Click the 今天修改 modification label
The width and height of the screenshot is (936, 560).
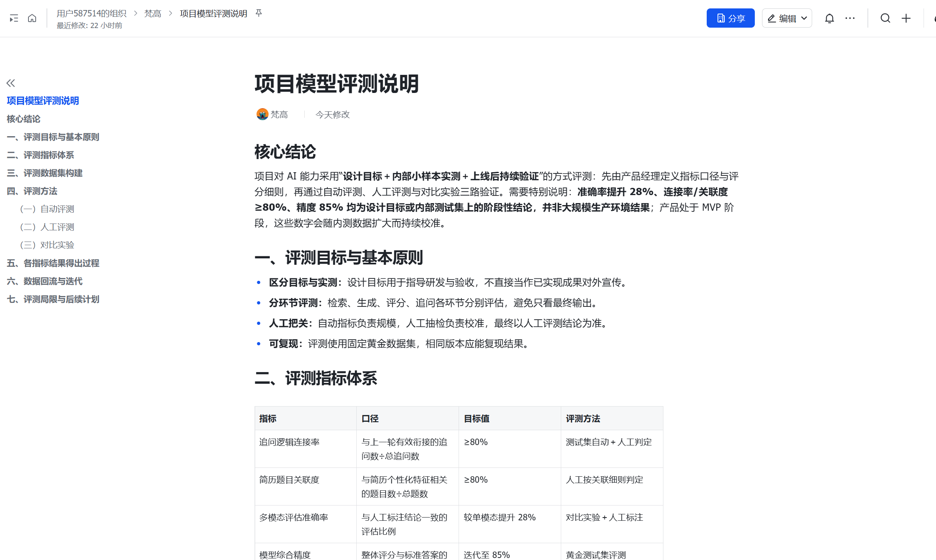(333, 115)
